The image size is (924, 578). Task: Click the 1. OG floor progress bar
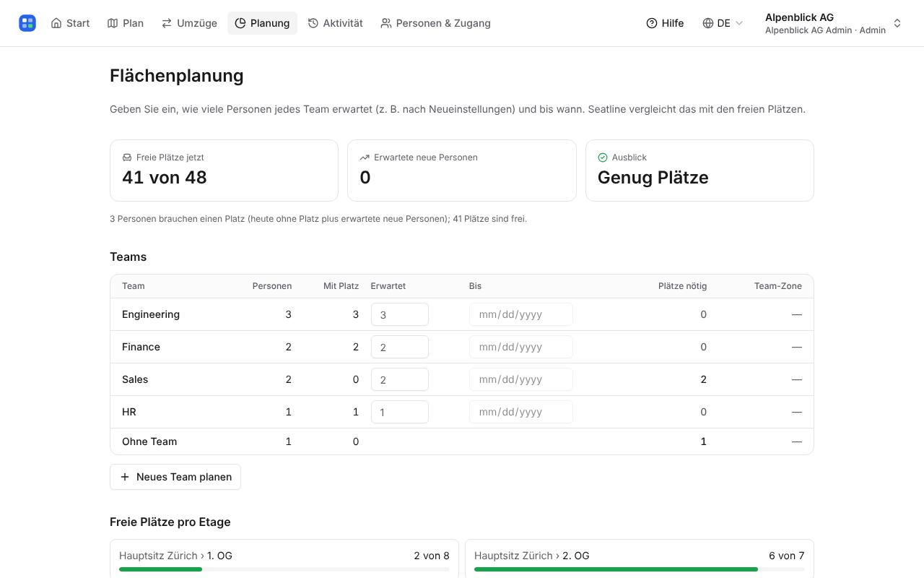[284, 569]
